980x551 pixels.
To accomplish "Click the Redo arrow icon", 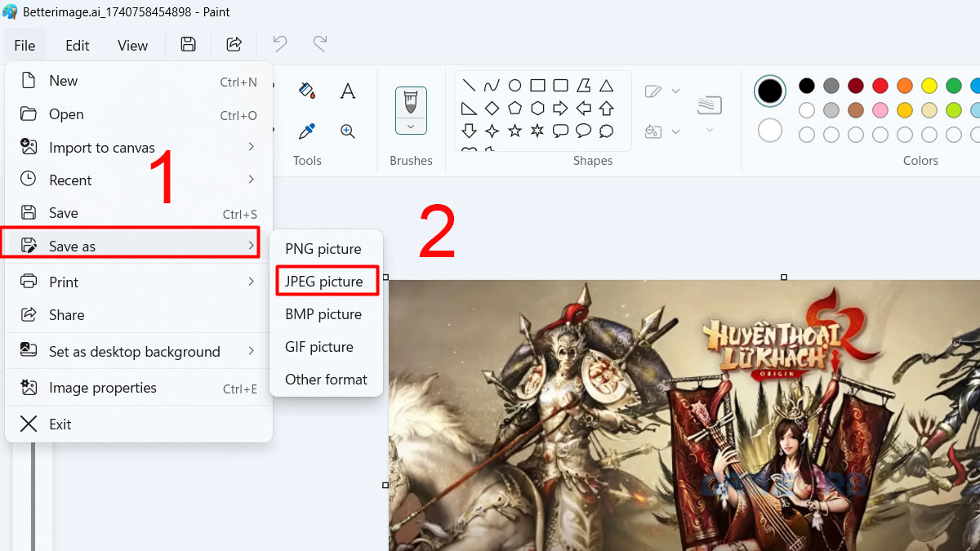I will (x=320, y=44).
